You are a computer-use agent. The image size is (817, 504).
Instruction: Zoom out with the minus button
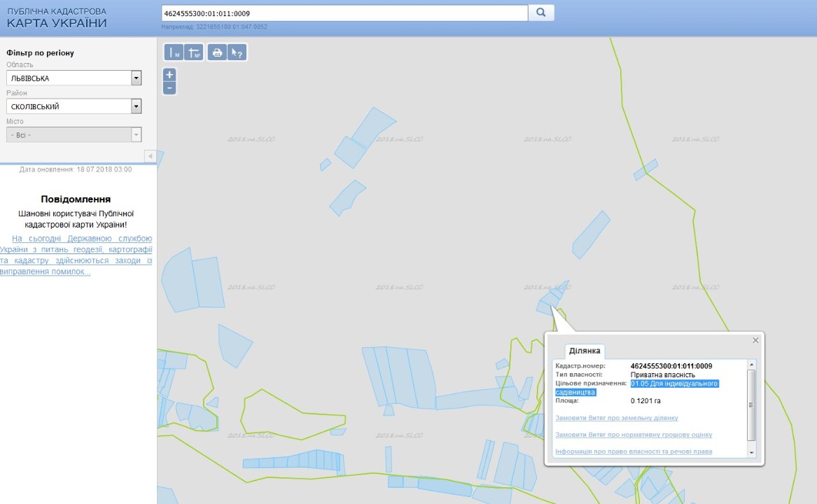[x=169, y=88]
